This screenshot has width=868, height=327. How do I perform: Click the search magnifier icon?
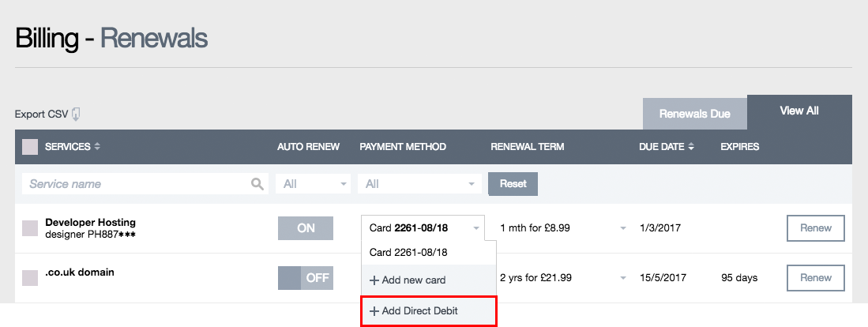coord(257,184)
